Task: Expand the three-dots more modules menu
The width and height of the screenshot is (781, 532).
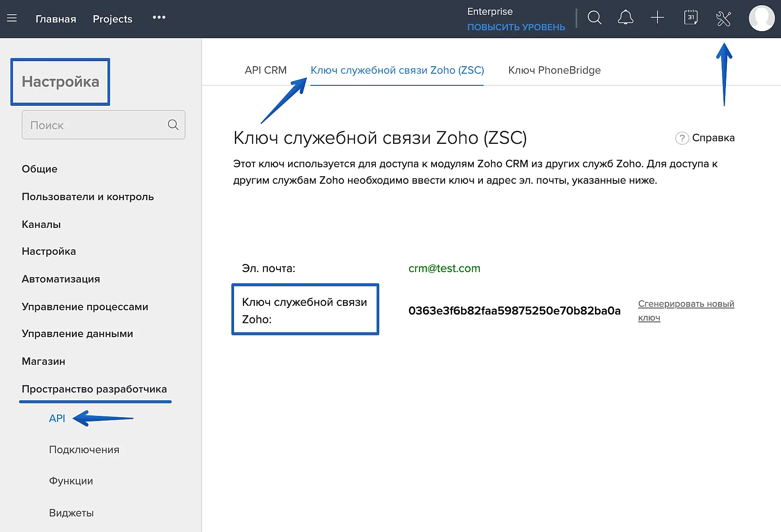Action: coord(159,18)
